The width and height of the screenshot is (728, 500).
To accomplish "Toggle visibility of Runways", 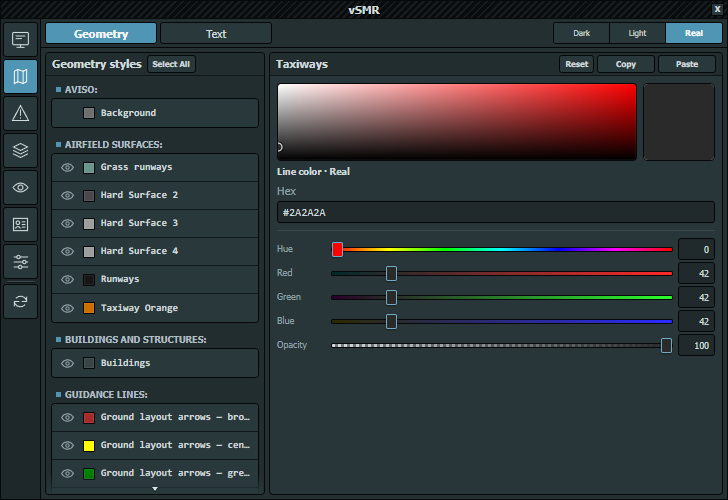I will (67, 279).
